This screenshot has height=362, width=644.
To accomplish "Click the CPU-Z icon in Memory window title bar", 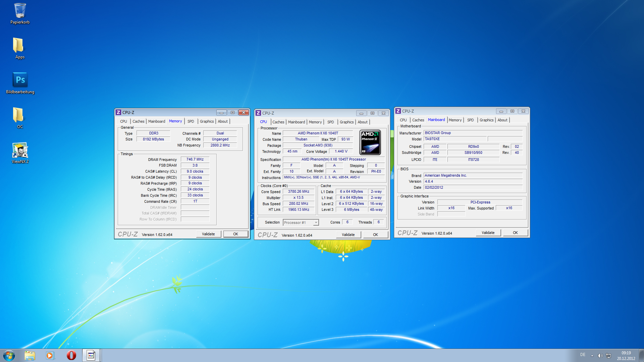I will (x=118, y=112).
